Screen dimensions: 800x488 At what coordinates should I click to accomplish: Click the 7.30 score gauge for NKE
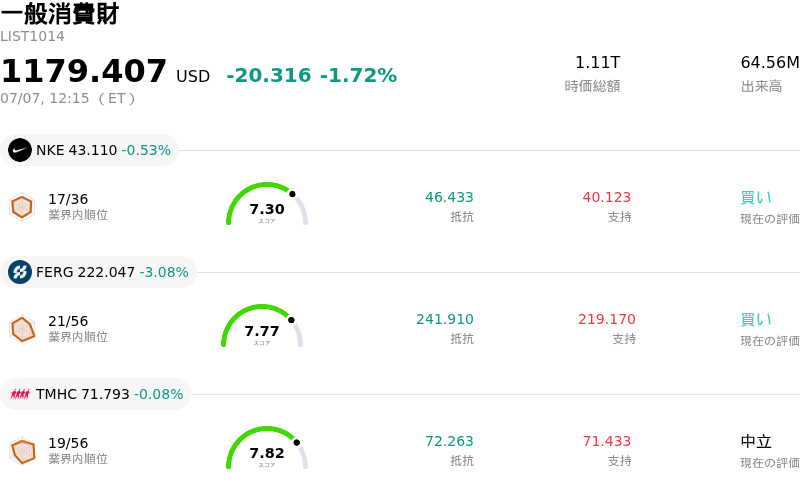click(267, 204)
